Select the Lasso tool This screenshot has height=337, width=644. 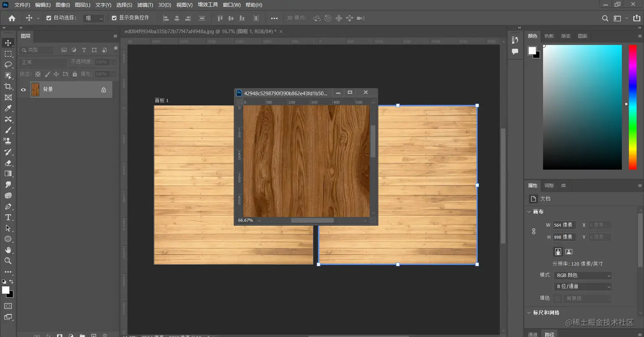(8, 65)
